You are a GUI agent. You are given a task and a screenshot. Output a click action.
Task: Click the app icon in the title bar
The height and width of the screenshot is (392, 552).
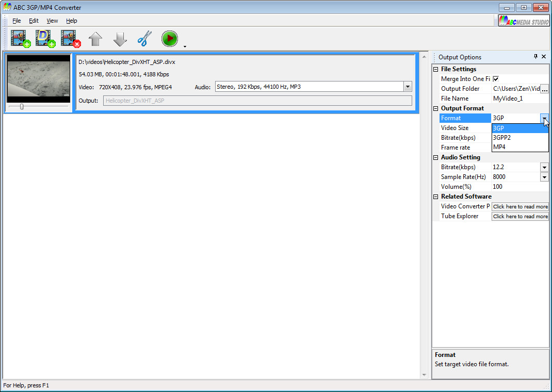[x=7, y=7]
